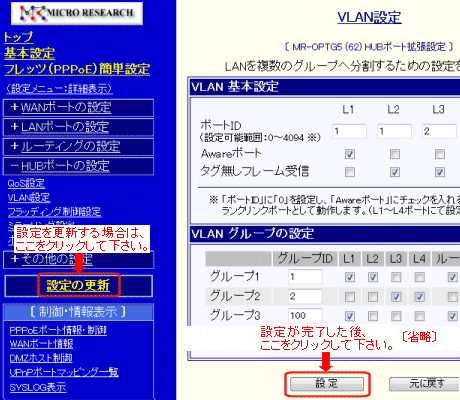Open フレッツ(PPPoE)簡単設定 link

77,69
